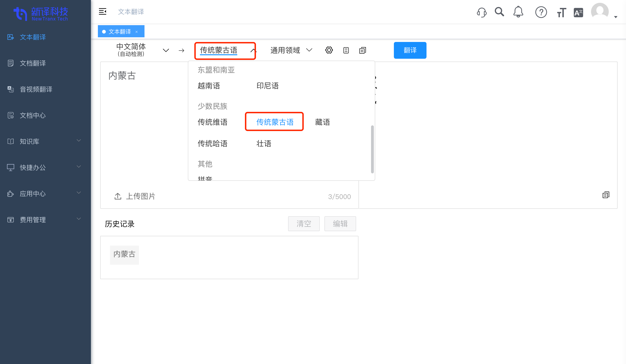Click the text comparison icon in the toolbar

click(362, 50)
